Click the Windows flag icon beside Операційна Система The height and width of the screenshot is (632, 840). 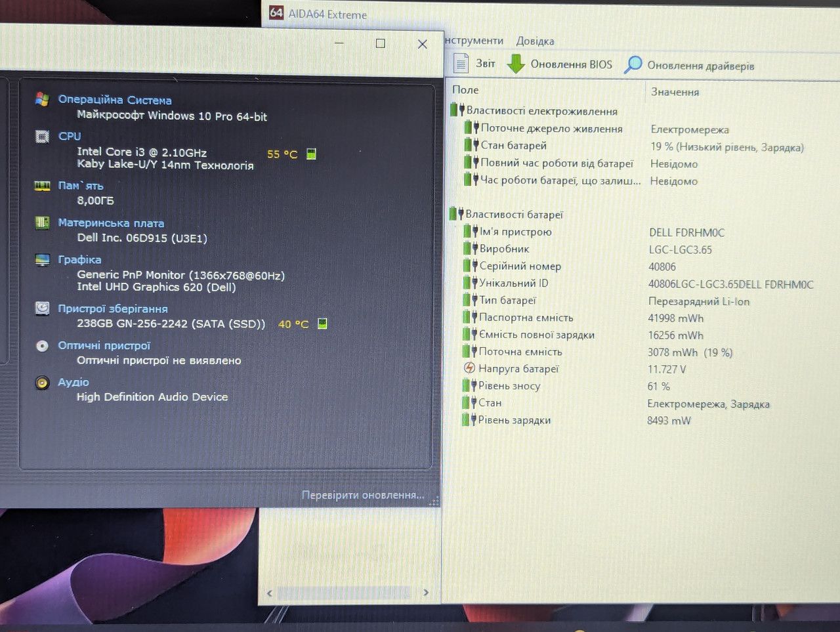coord(42,100)
